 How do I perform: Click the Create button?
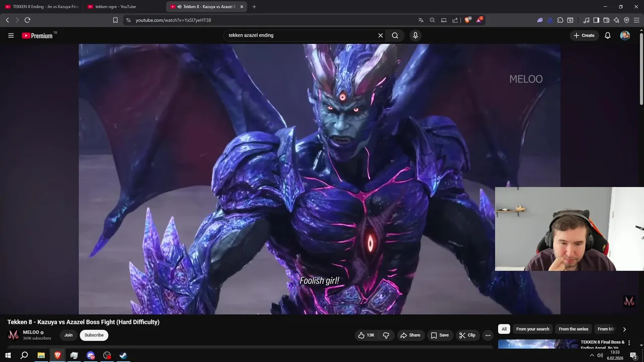(x=584, y=35)
